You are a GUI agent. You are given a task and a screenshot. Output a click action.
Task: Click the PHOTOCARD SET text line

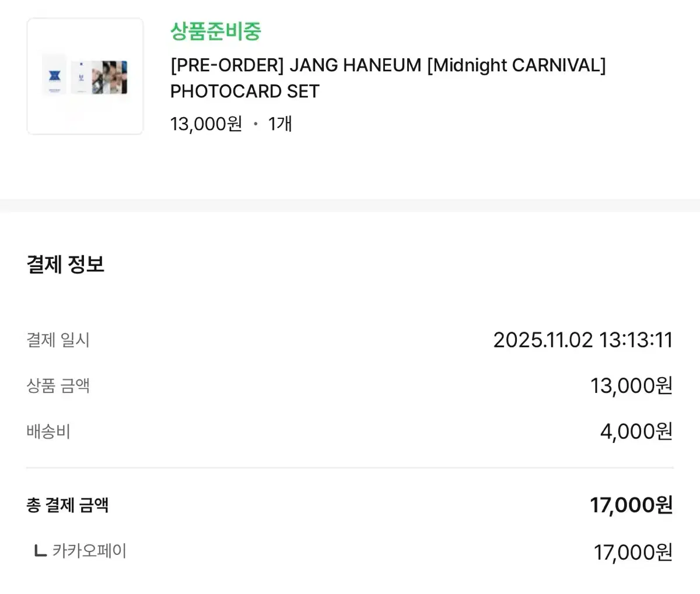pos(245,92)
